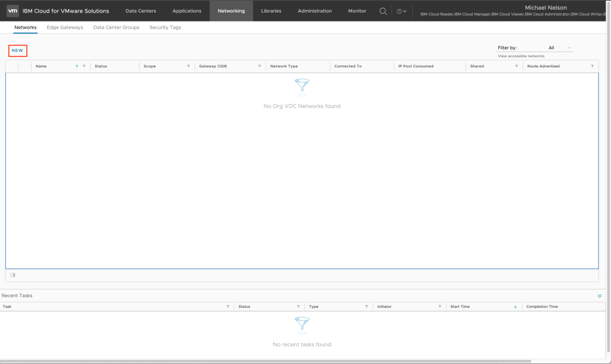Open the Michael Nelson user menu
The image size is (611, 364).
(545, 8)
